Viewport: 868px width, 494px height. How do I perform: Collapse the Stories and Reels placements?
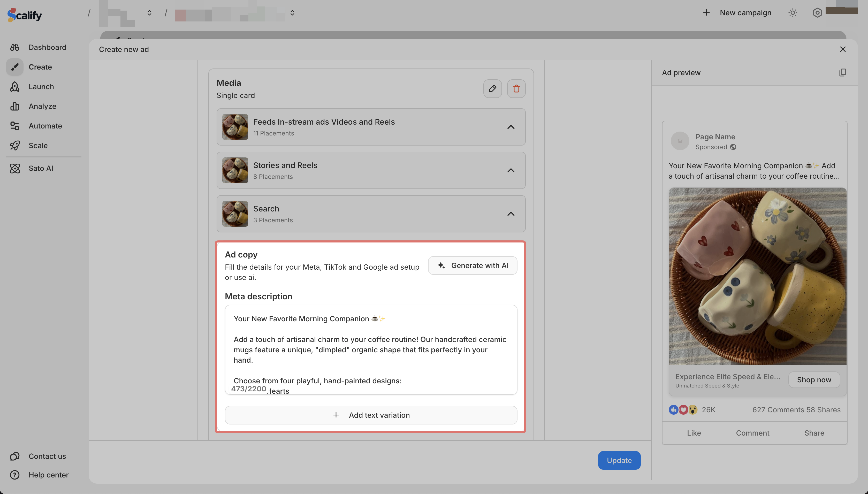point(511,170)
